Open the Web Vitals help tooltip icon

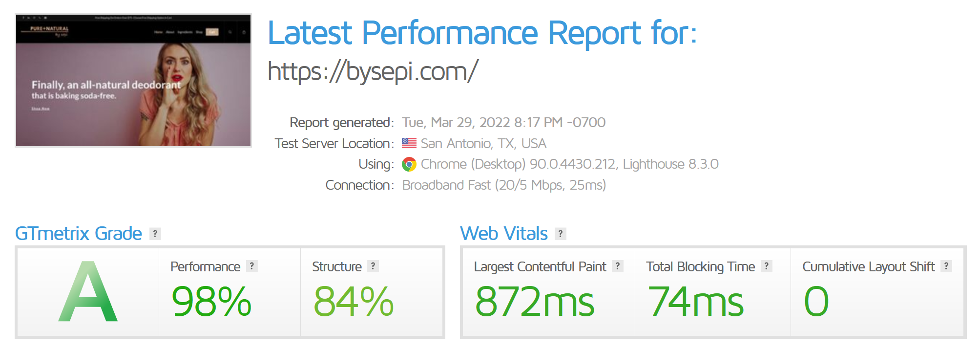(x=560, y=234)
